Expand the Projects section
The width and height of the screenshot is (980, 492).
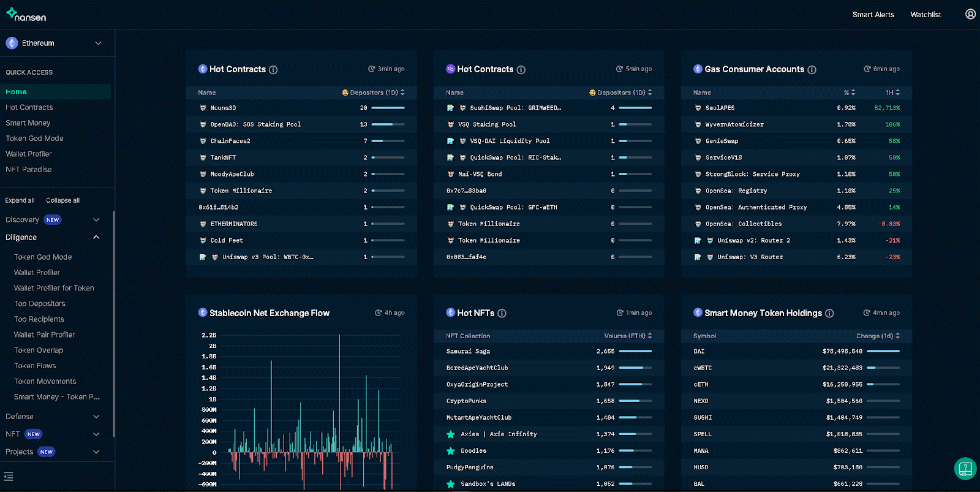(96, 452)
